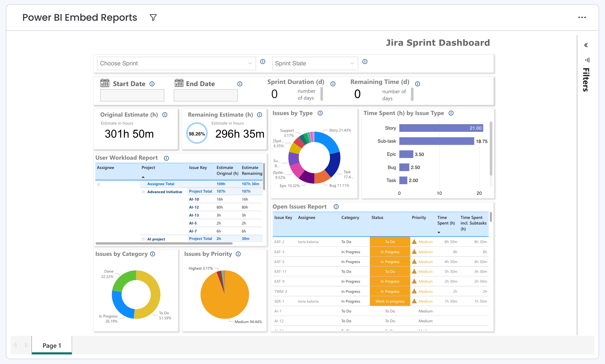Click info icon next to Issues by Type

[320, 113]
